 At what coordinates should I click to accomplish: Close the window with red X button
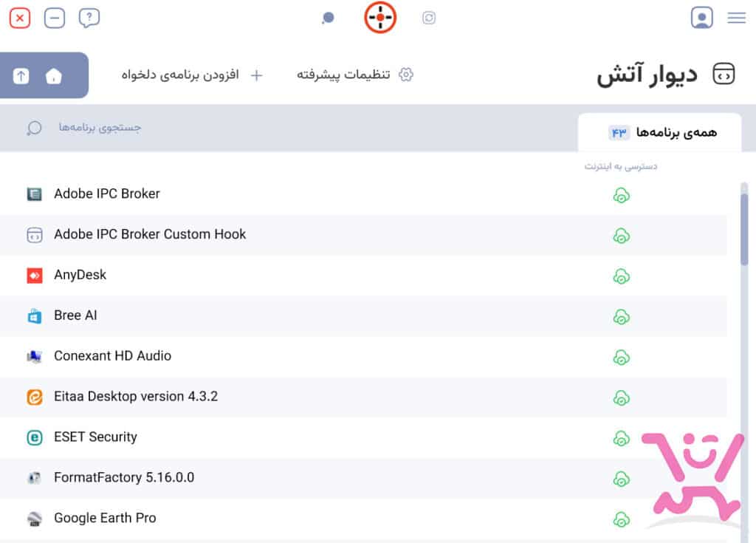coord(20,18)
